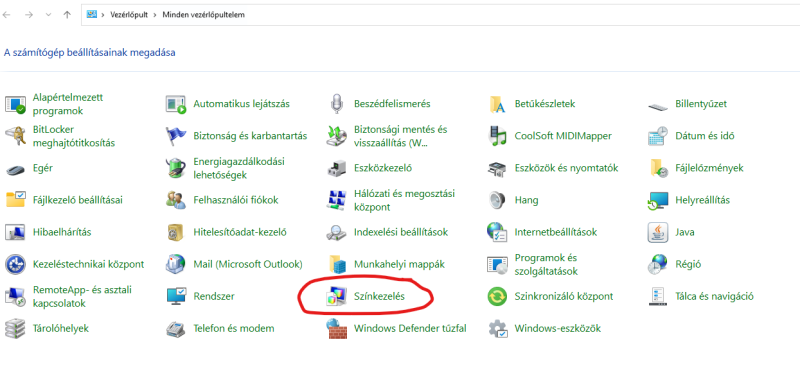Click the Hibaelhárítás icon

pos(15,232)
